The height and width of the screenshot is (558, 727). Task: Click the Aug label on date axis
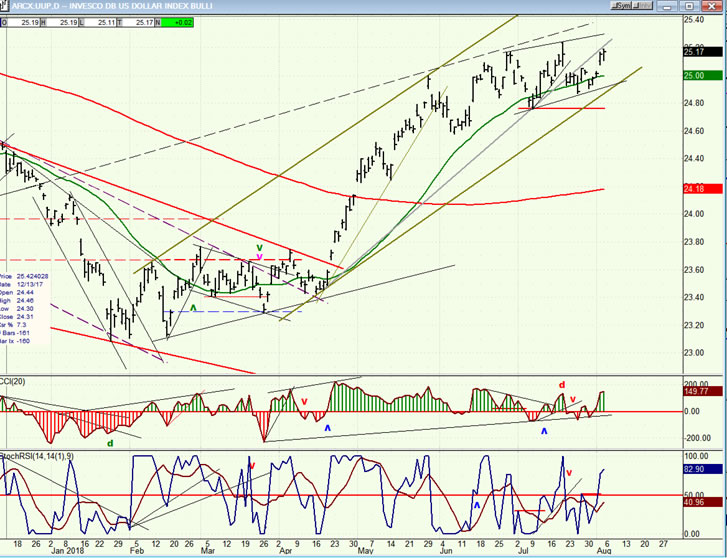(604, 551)
